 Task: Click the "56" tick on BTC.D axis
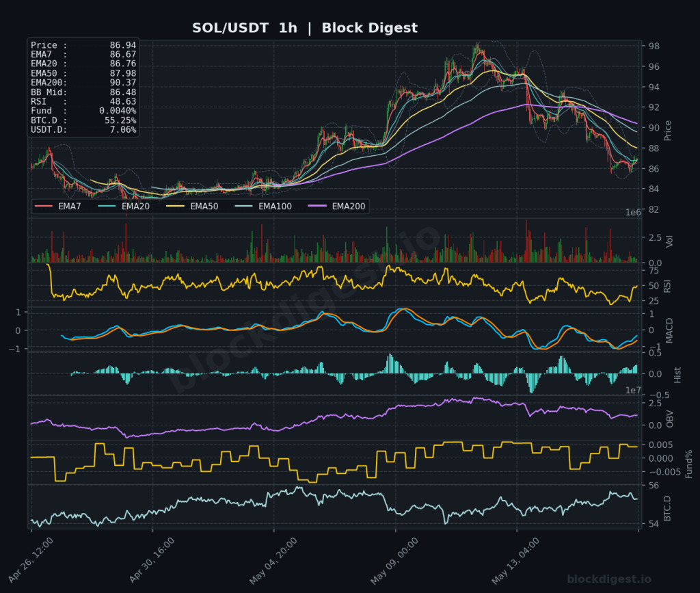tap(654, 486)
